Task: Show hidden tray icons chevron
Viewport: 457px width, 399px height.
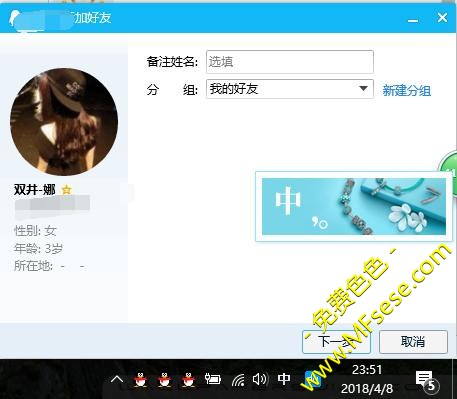Action: [x=117, y=379]
